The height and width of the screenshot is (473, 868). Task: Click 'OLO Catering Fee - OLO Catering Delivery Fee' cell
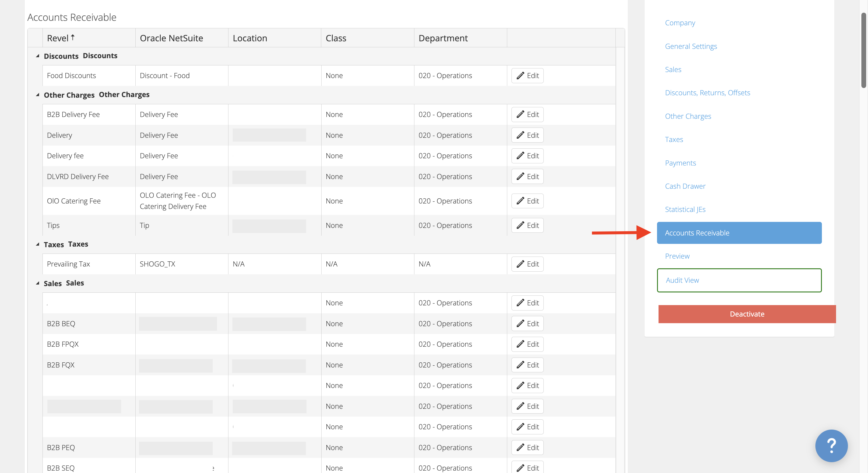[x=182, y=201]
